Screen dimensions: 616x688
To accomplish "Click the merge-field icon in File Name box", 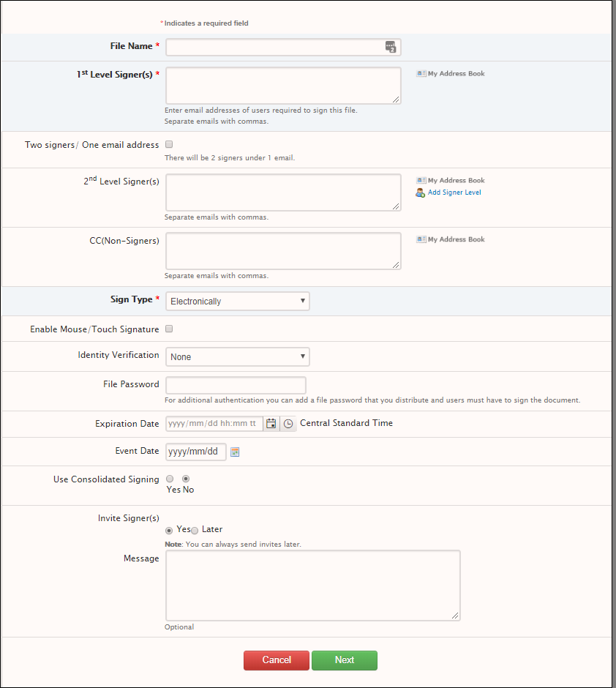I will [x=391, y=46].
